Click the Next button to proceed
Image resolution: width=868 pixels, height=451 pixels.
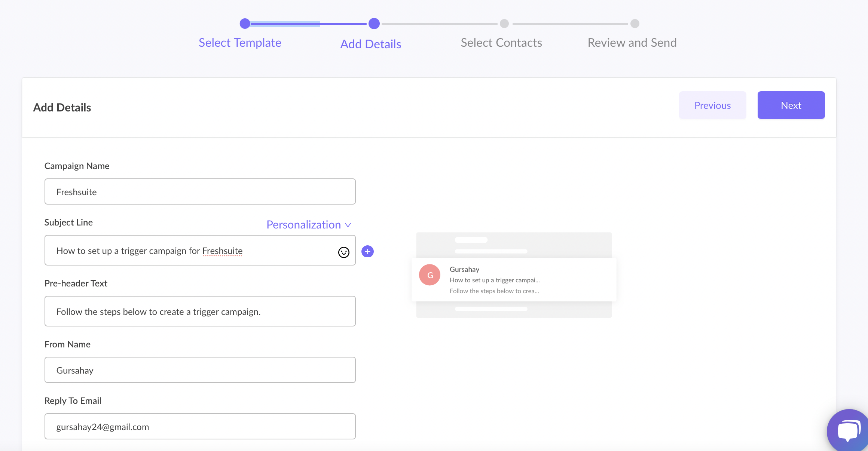(x=791, y=105)
